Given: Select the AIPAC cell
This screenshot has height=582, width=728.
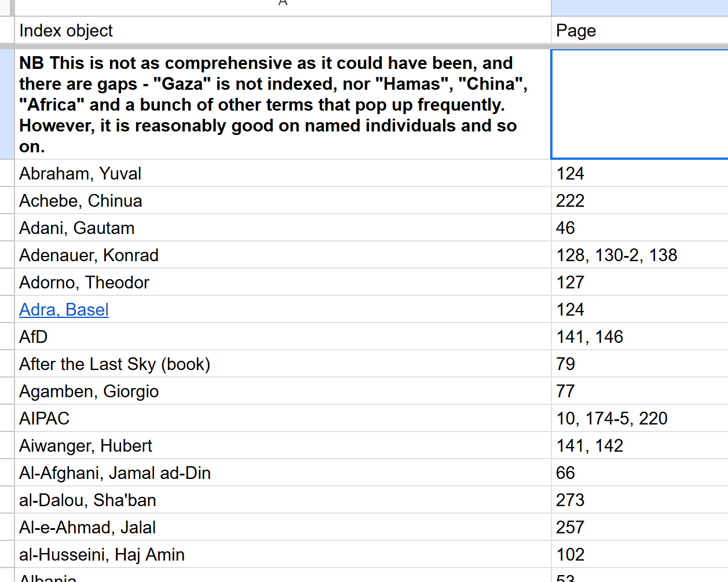Looking at the screenshot, I should point(282,419).
